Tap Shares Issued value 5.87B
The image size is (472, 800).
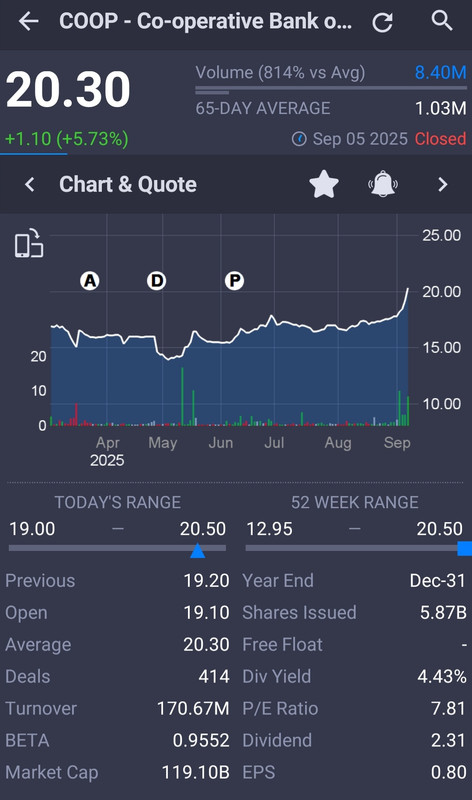click(443, 613)
